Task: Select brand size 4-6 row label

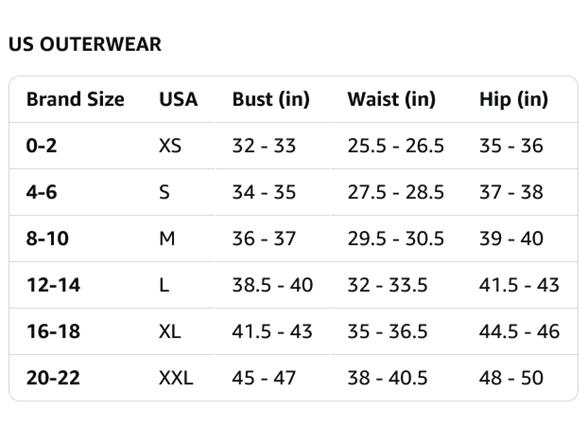Action: (42, 192)
